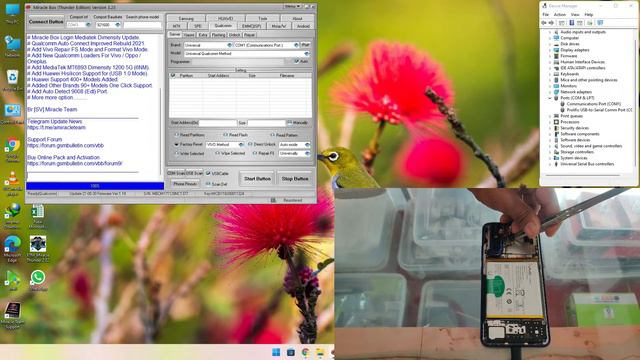The image size is (640, 360).
Task: Switch to the Tools tab
Action: [x=262, y=18]
